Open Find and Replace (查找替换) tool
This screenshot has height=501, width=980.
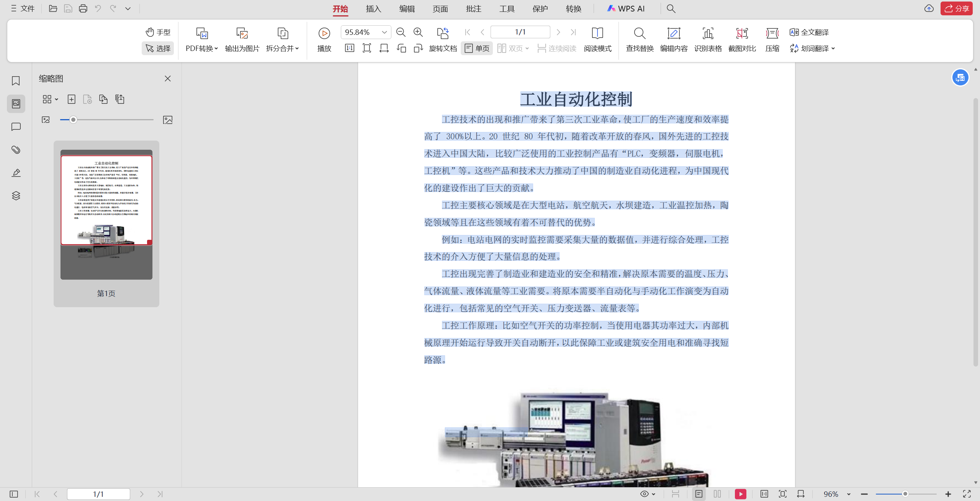coord(639,34)
